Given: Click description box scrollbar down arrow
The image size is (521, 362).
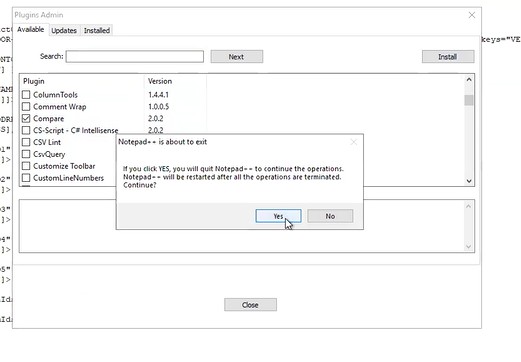Looking at the screenshot, I should coord(468,247).
